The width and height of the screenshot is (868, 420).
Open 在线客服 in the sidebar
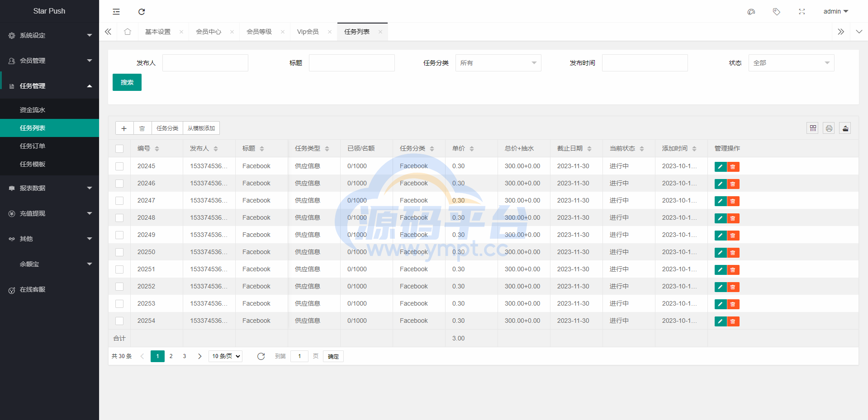point(49,289)
